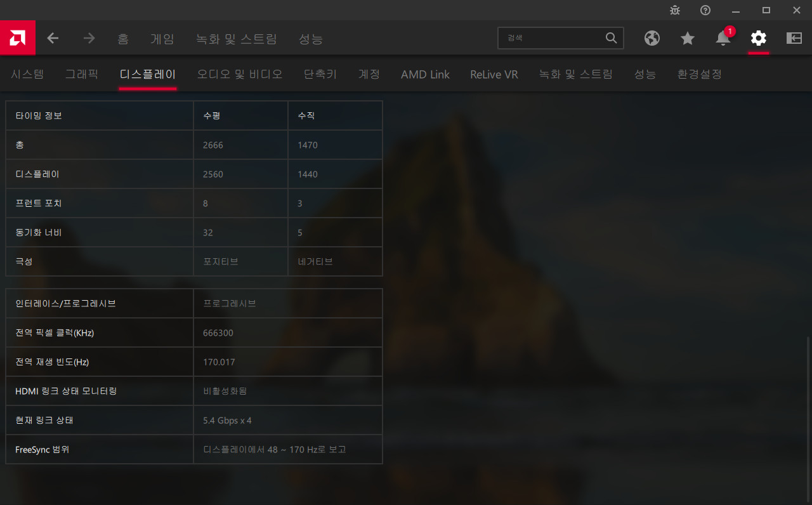Toggle the sidebar panel icon
The image size is (812, 505).
pyautogui.click(x=794, y=38)
